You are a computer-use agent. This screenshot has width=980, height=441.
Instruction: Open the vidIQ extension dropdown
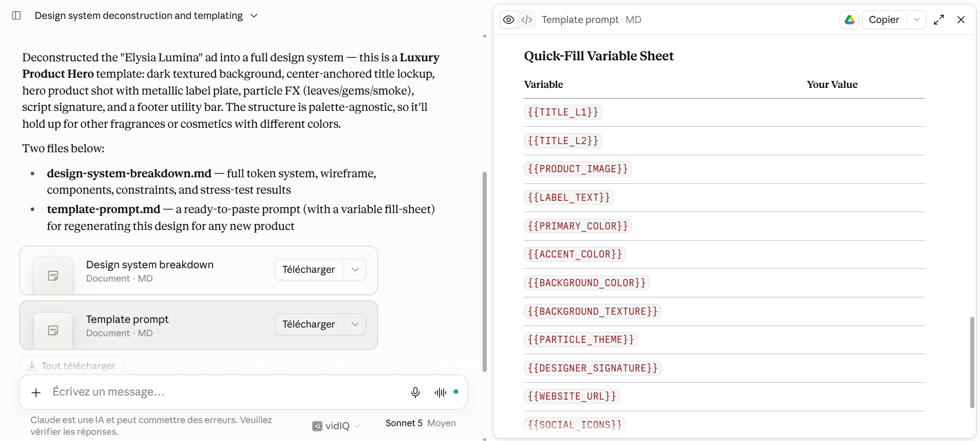[x=336, y=426]
